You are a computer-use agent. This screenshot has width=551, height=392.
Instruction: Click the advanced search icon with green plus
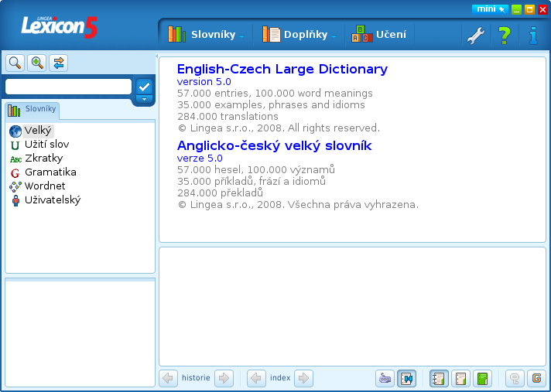[x=36, y=63]
